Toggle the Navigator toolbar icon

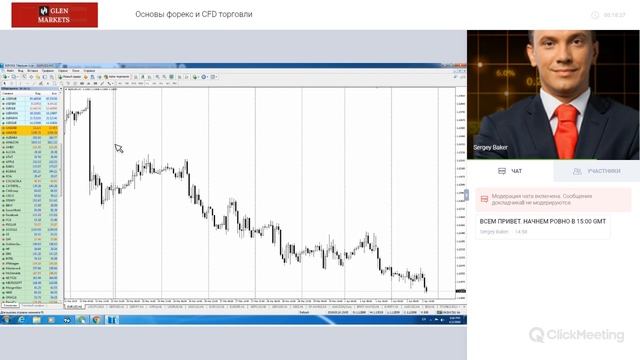coord(38,77)
